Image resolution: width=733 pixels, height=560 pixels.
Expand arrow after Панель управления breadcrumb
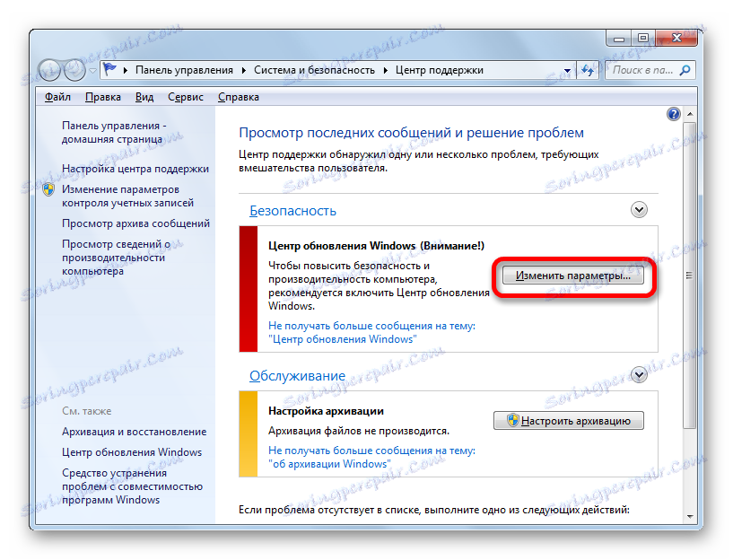tap(243, 70)
